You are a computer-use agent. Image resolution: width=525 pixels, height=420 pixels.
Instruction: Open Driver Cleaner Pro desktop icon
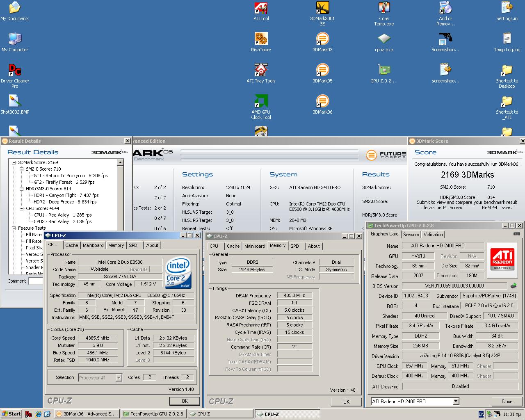pyautogui.click(x=15, y=76)
